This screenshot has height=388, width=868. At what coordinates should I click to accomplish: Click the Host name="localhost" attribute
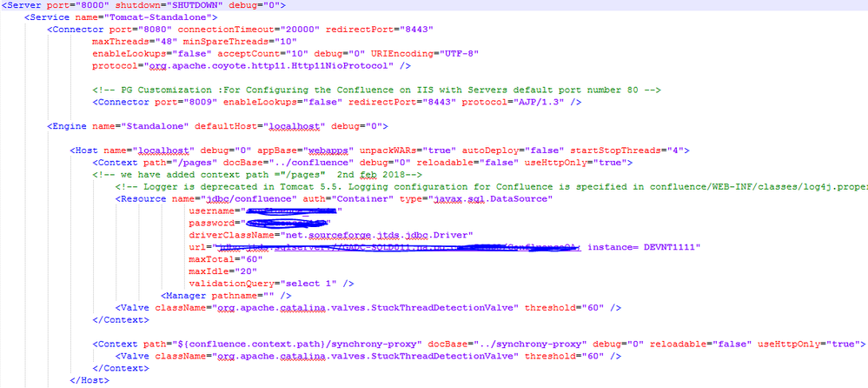[149, 151]
